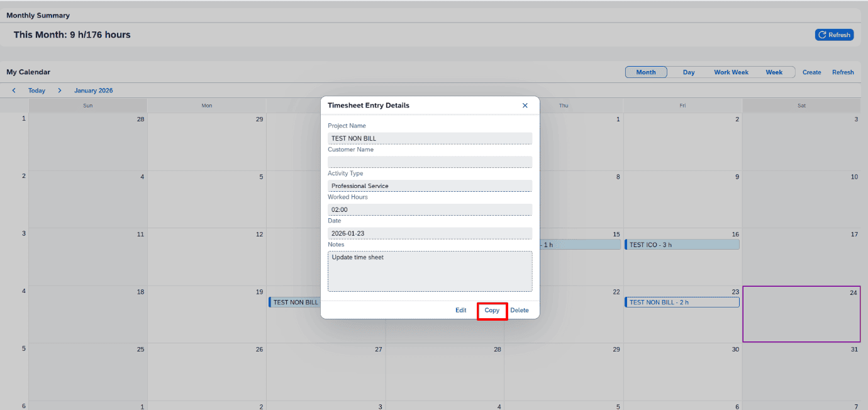
Task: Switch calendar to Week view
Action: point(774,72)
